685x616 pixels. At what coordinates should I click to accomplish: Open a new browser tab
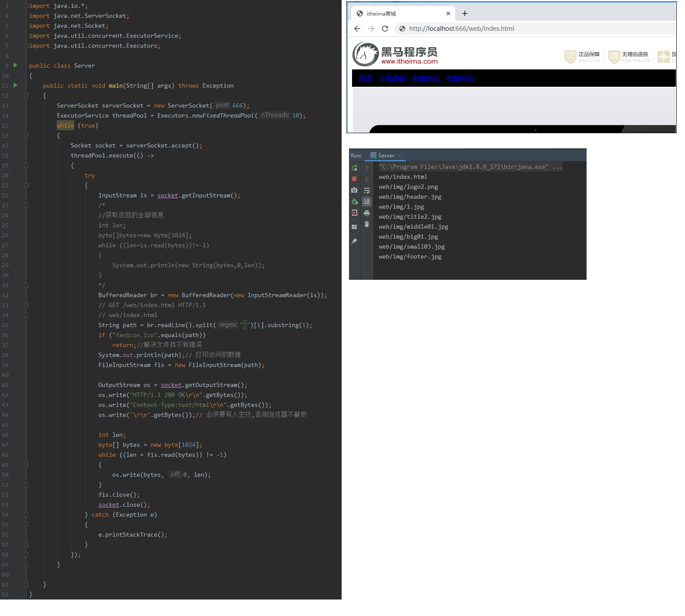(x=465, y=14)
